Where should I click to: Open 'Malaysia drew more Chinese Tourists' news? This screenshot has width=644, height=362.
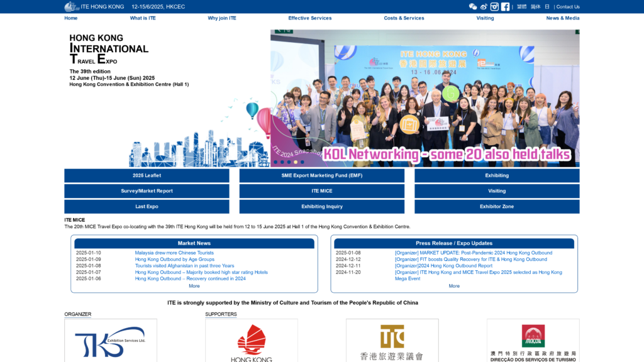174,253
